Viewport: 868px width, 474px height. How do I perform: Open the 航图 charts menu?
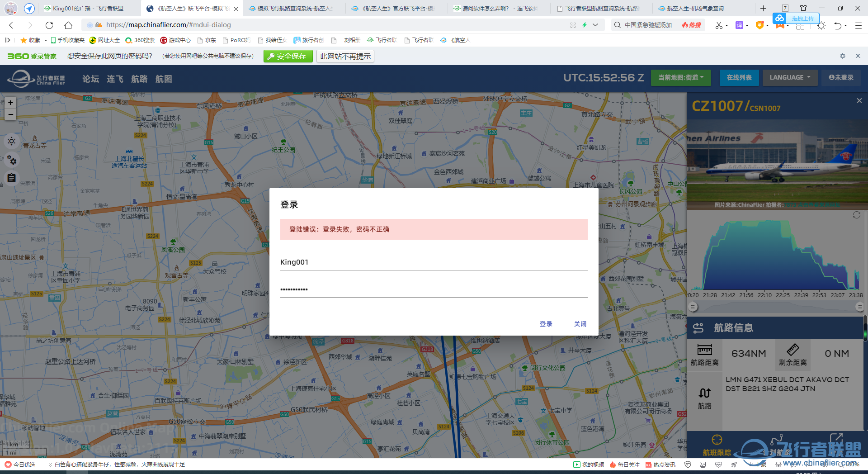click(x=164, y=79)
